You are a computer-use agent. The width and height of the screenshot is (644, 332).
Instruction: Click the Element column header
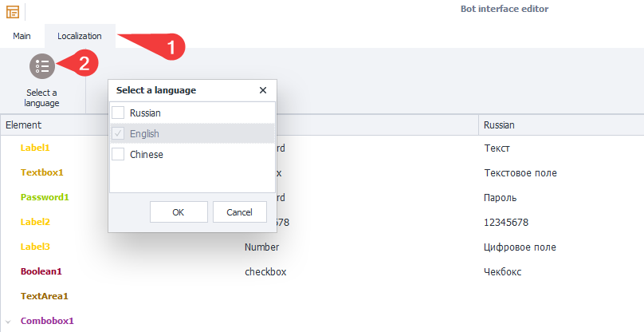(x=24, y=125)
